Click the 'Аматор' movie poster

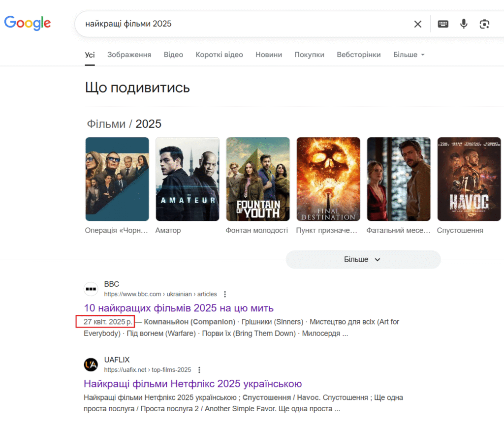[x=188, y=179]
